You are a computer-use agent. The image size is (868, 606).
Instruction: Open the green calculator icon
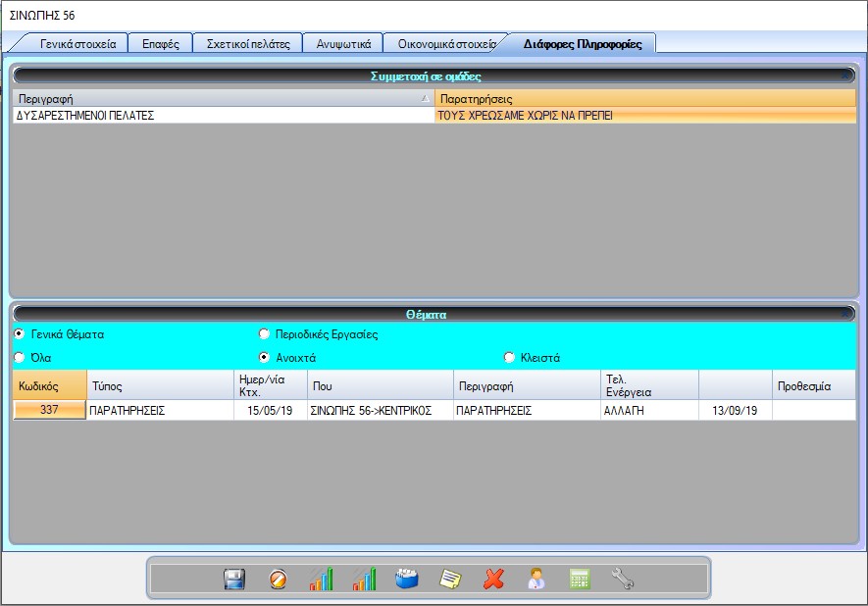click(x=580, y=579)
